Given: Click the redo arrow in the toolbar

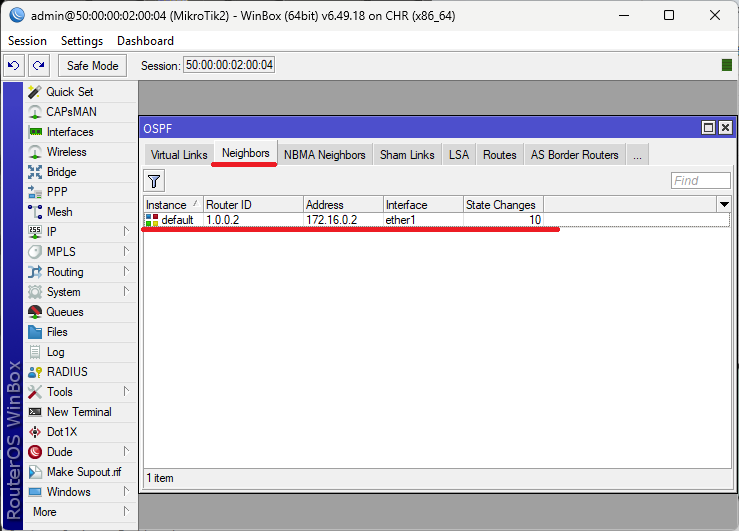Looking at the screenshot, I should (x=38, y=65).
